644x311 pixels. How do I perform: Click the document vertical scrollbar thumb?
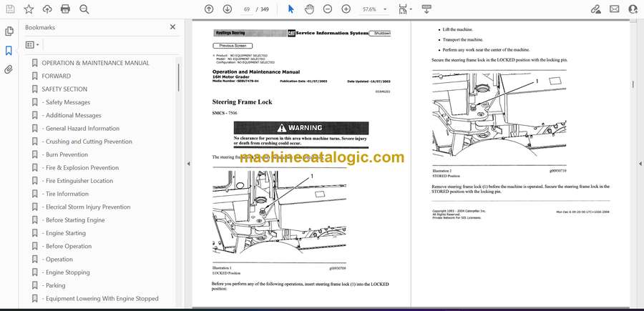(x=632, y=84)
